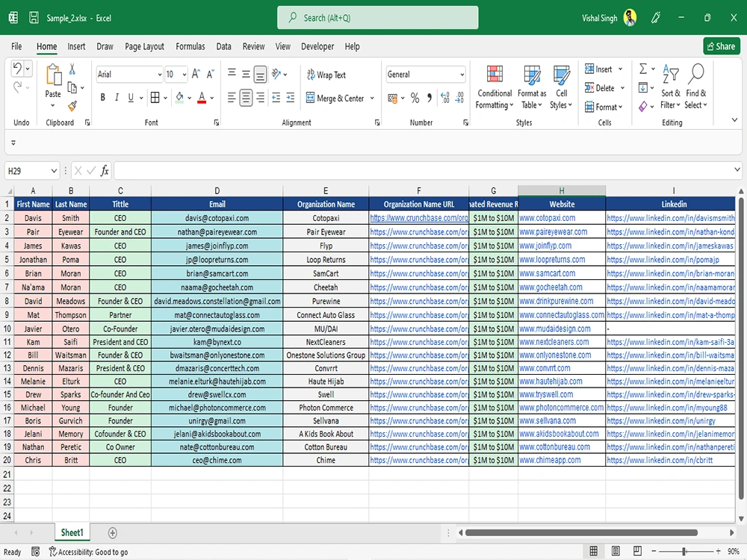
Task: Open Format as Table dropdown
Action: (x=532, y=87)
